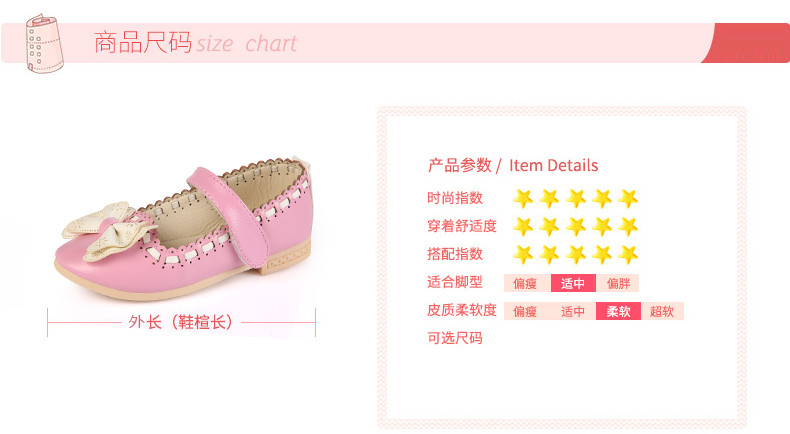790x434 pixels.
Task: Select 偏胖 foot type option
Action: coord(618,283)
